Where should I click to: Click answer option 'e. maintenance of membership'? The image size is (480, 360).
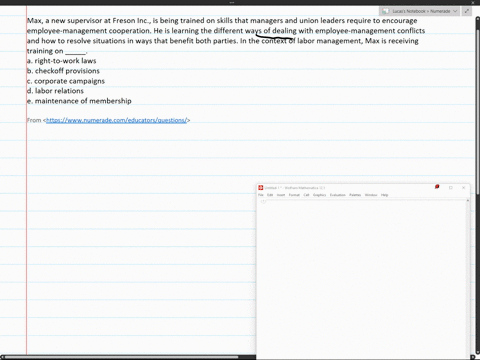79,101
